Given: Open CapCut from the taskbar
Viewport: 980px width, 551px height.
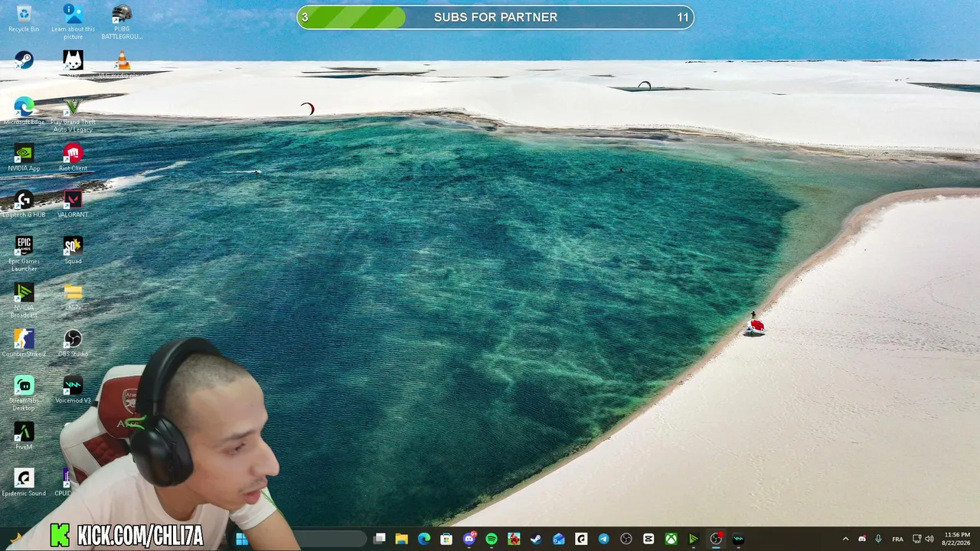Looking at the screenshot, I should click(x=648, y=539).
